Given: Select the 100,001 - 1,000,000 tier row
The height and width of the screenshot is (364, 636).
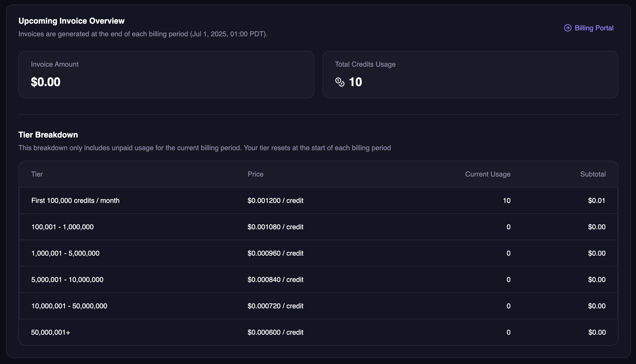Looking at the screenshot, I should point(62,227).
